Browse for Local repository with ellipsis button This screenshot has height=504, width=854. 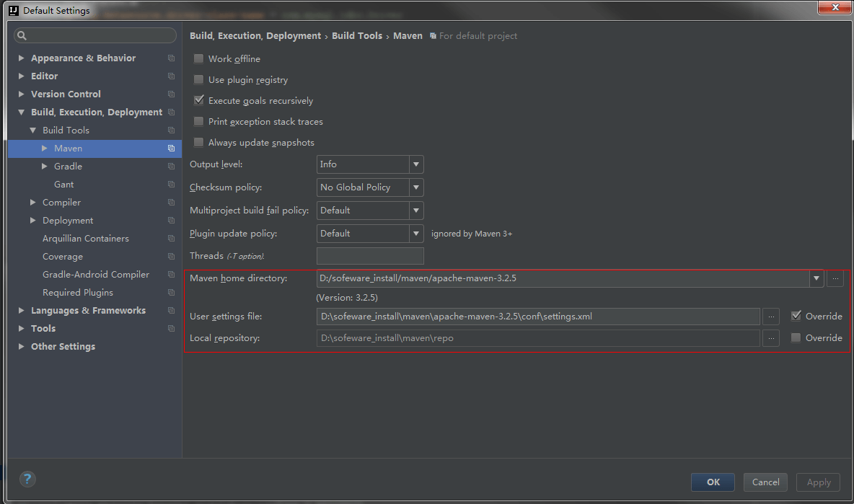[770, 338]
